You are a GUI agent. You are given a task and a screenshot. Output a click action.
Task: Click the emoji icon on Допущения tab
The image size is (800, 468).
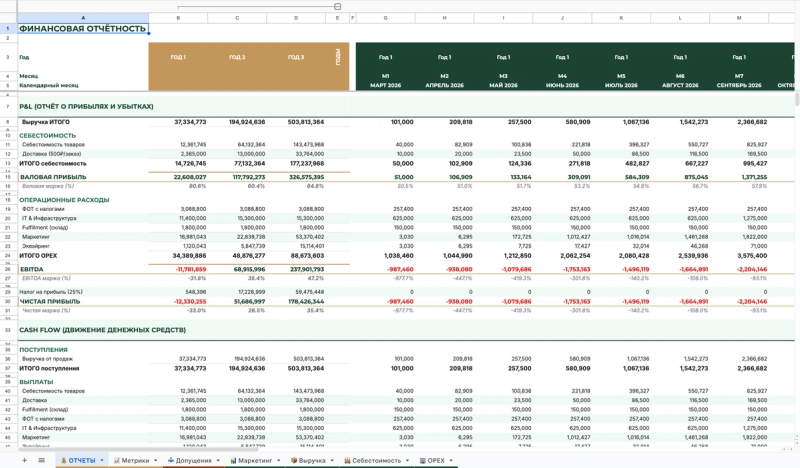[170, 460]
